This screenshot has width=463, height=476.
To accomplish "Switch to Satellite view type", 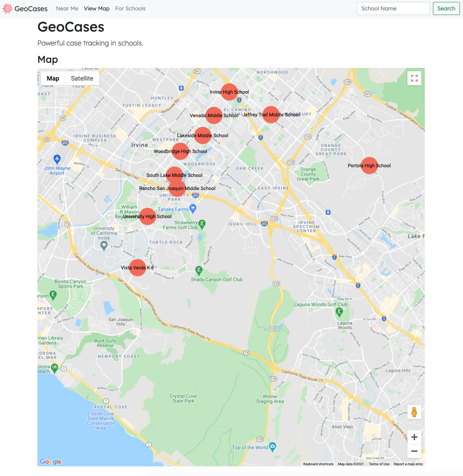I will (82, 78).
